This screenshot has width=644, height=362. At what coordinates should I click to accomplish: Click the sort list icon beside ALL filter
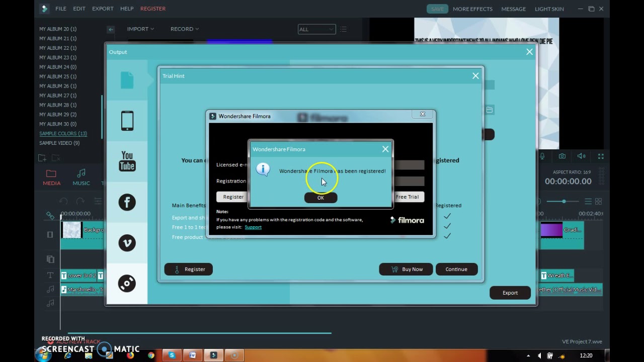point(343,30)
